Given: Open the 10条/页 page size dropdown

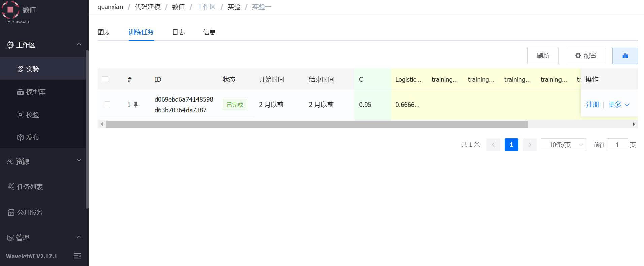Looking at the screenshot, I should pos(563,145).
